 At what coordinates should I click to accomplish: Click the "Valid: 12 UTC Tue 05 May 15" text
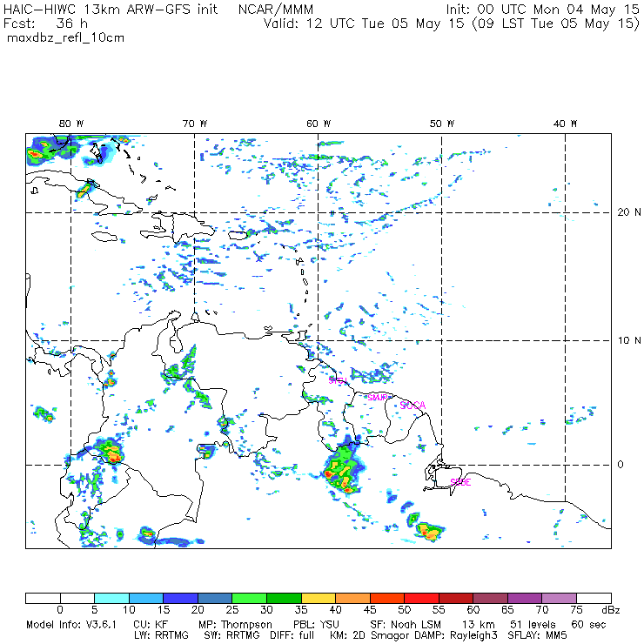(364, 23)
